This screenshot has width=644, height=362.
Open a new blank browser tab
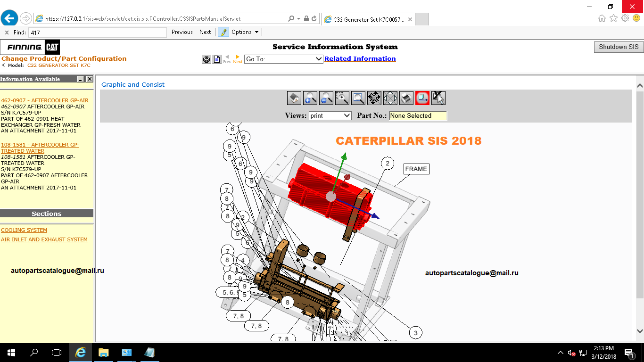422,19
